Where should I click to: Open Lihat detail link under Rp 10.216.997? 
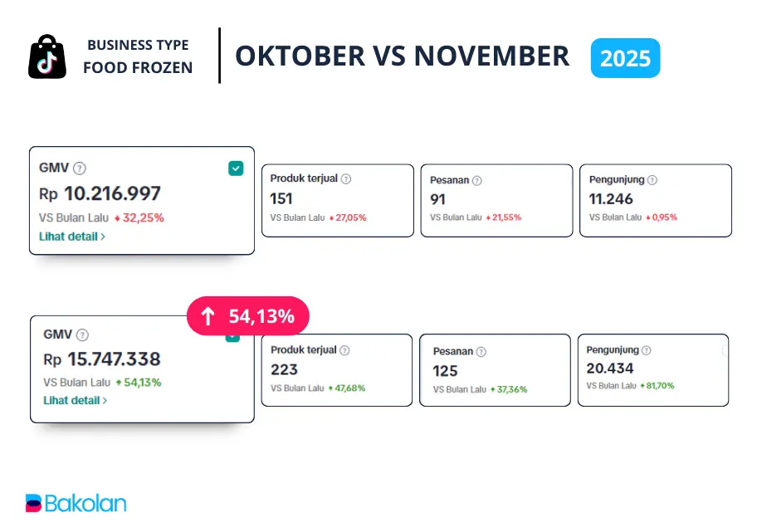pos(72,237)
